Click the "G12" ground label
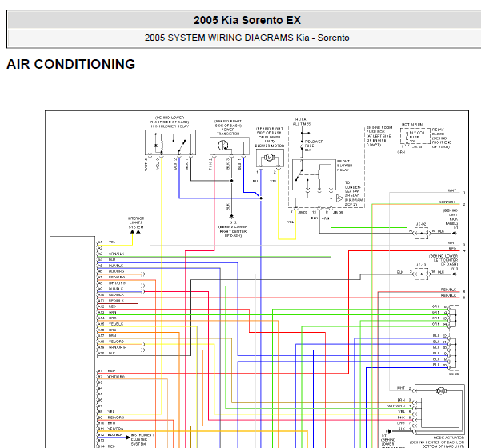This screenshot has width=481, height=448. pyautogui.click(x=233, y=222)
